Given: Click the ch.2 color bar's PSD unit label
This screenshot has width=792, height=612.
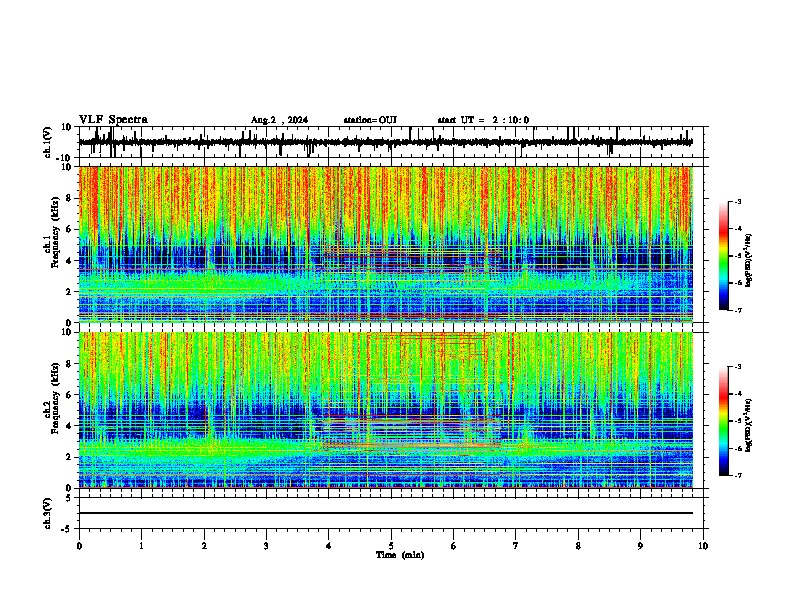Looking at the screenshot, I should (x=749, y=425).
